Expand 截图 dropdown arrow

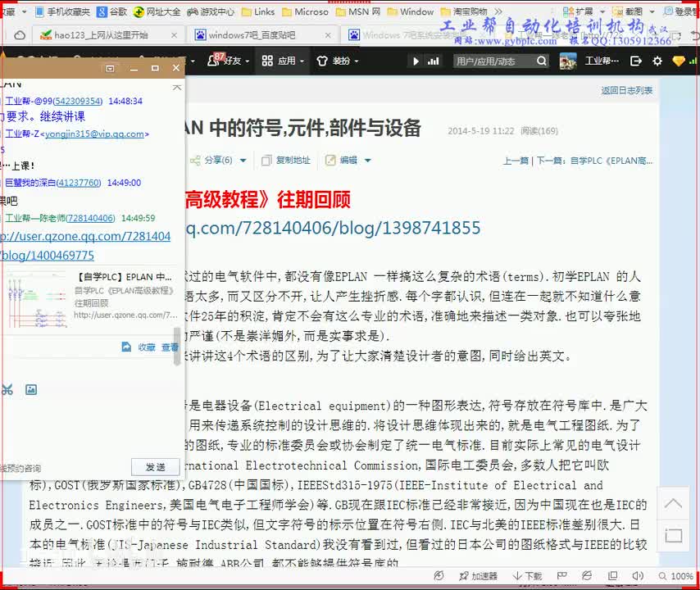652,12
